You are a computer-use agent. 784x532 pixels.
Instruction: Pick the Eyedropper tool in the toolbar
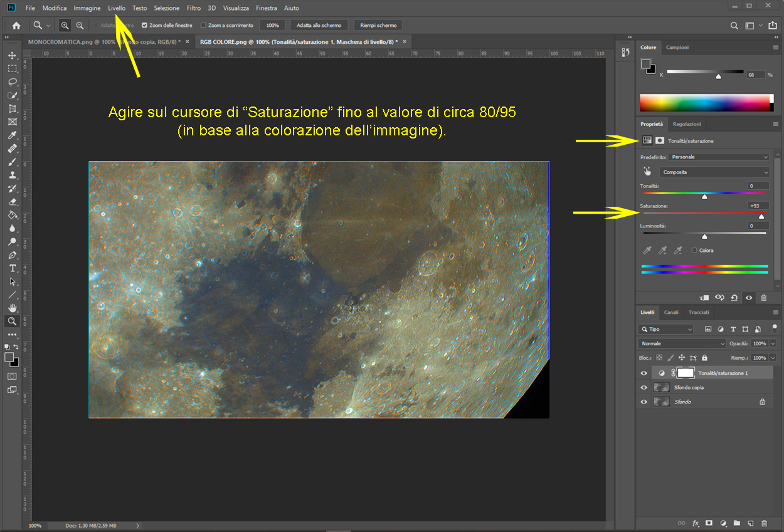pos(12,135)
